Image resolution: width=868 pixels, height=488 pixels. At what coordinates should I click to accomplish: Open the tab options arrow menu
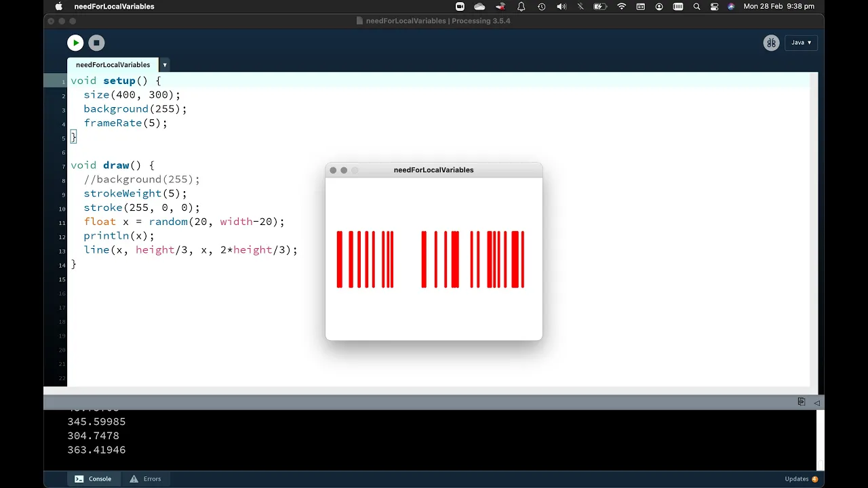click(165, 65)
